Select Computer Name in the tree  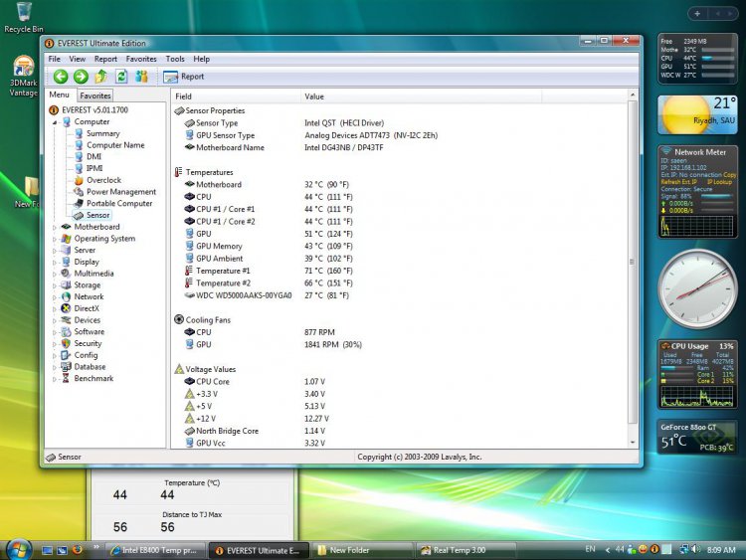click(x=115, y=145)
